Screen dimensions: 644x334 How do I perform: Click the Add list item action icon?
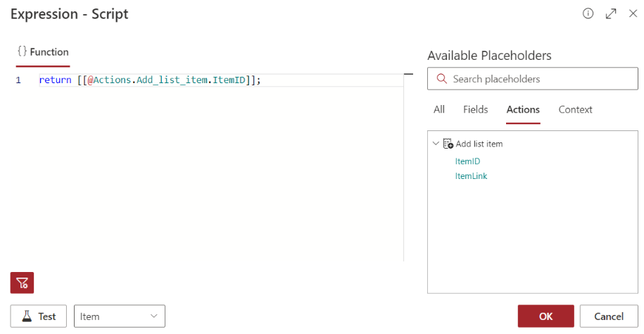[x=448, y=144]
